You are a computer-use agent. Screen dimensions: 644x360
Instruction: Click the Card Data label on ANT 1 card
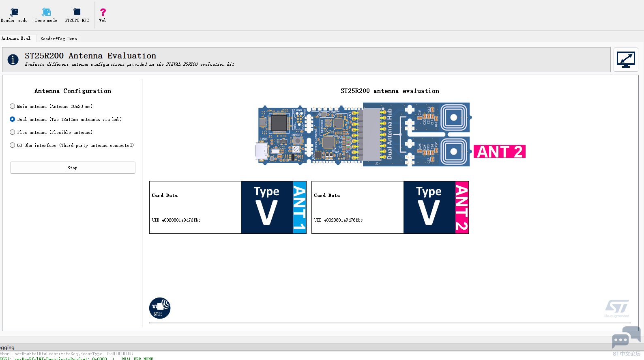(165, 195)
